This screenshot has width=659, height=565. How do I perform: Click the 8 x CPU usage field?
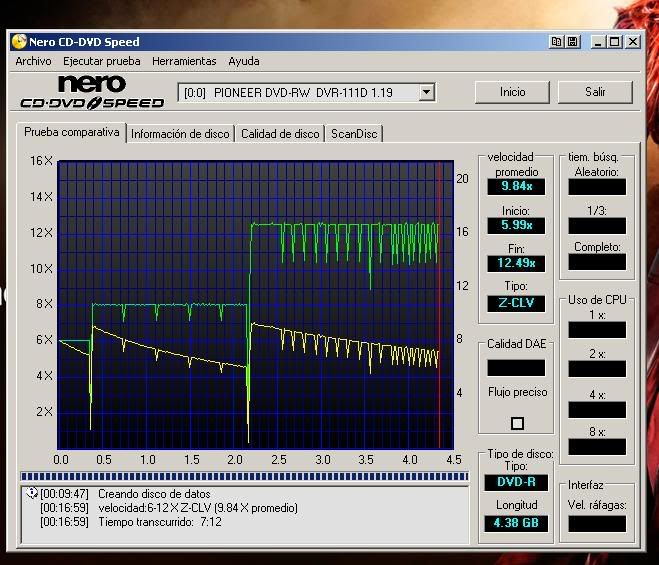pos(597,447)
